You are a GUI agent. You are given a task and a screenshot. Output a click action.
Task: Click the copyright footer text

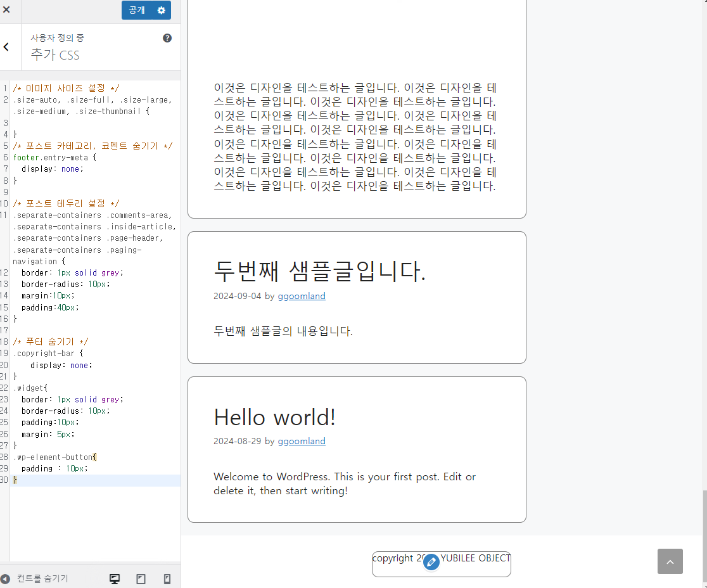click(x=442, y=558)
